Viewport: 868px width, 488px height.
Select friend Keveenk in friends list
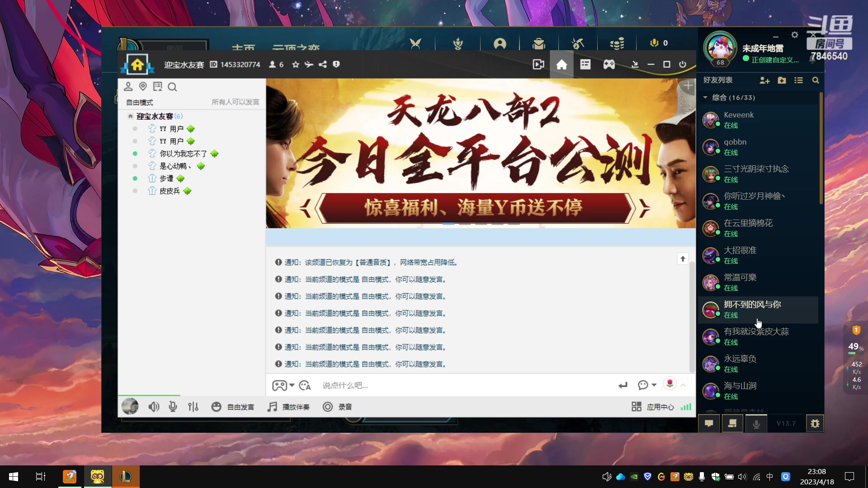759,120
